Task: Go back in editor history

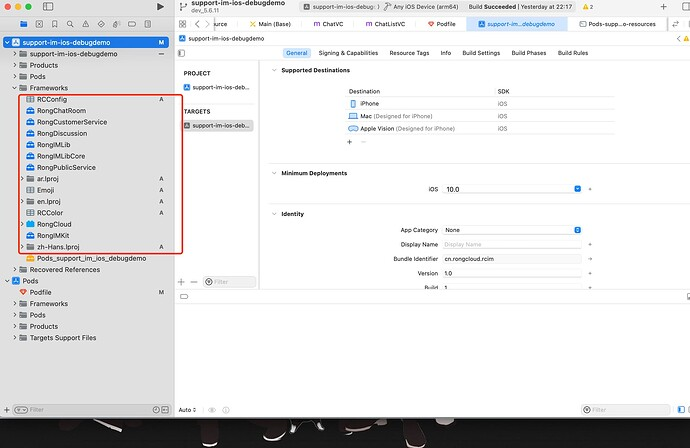Action: point(197,24)
